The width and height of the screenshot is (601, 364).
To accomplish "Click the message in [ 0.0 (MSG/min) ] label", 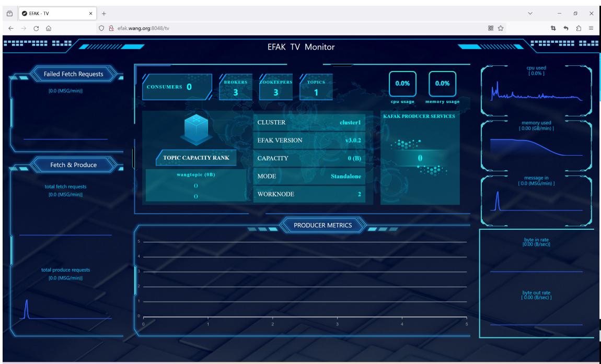I will tap(536, 181).
